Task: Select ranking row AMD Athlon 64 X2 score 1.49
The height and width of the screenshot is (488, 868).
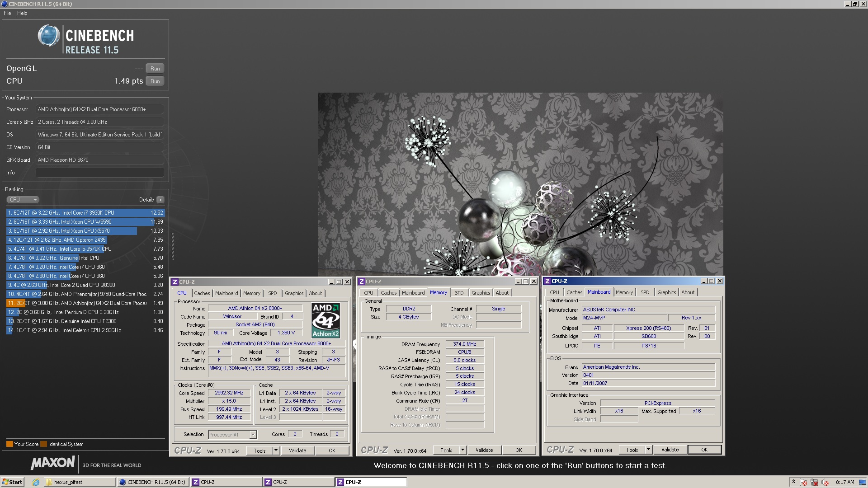Action: (x=85, y=303)
